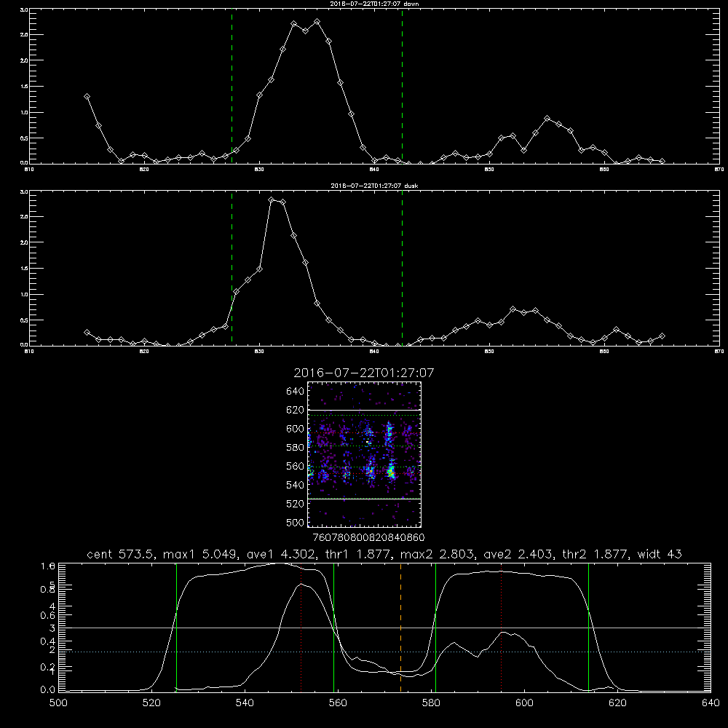Click bottom plot x-axis label 640
The image size is (728, 728).
point(711,703)
